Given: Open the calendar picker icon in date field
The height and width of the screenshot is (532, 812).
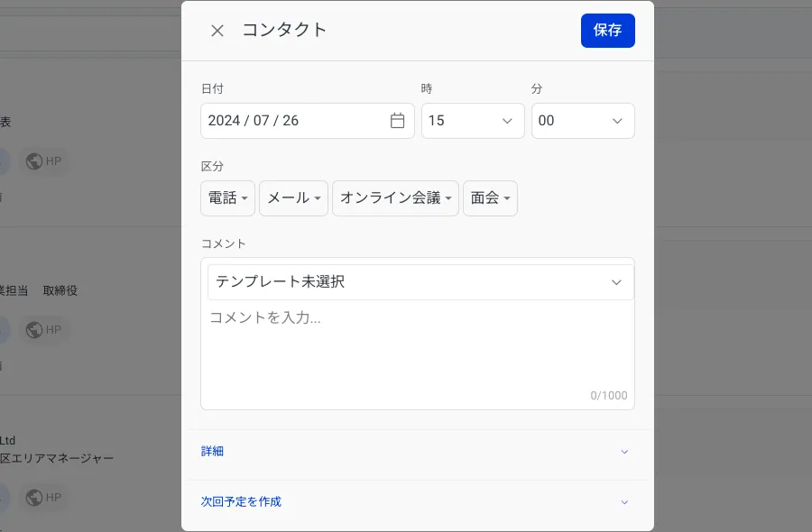Looking at the screenshot, I should [397, 121].
